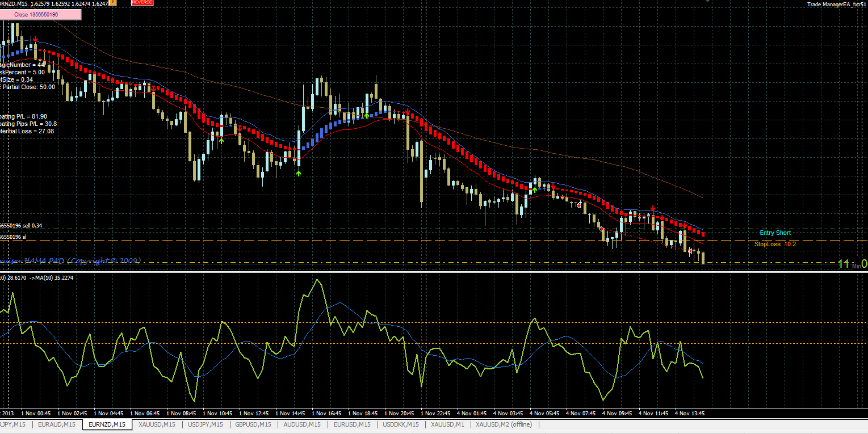Click the StopLoss 10.2 label
This screenshot has height=434, width=868.
click(775, 244)
